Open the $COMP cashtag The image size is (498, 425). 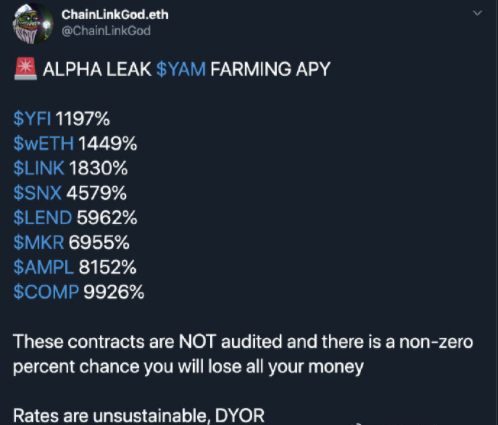46,292
